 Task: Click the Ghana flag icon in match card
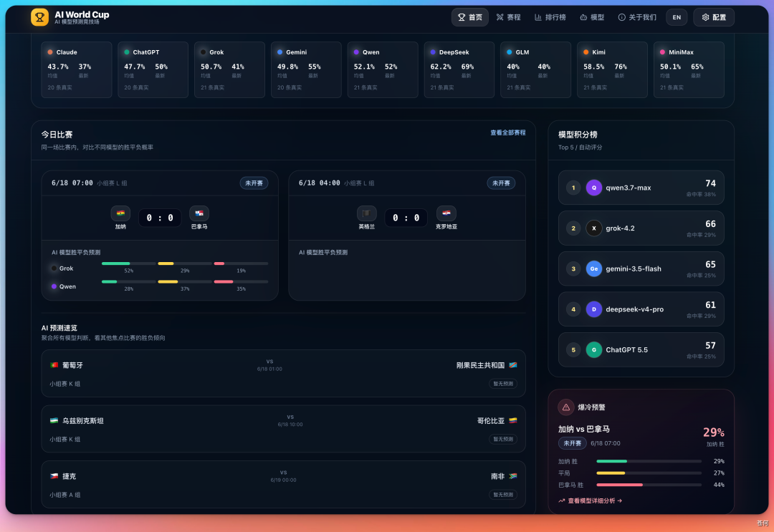(120, 213)
